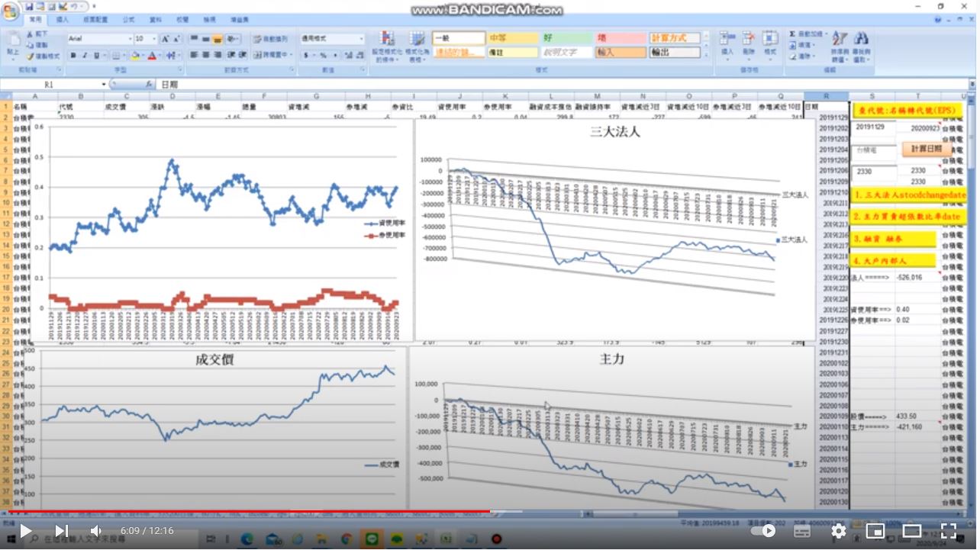The height and width of the screenshot is (550, 980).
Task: Switch to the 檢視 (View) tab
Action: (209, 19)
